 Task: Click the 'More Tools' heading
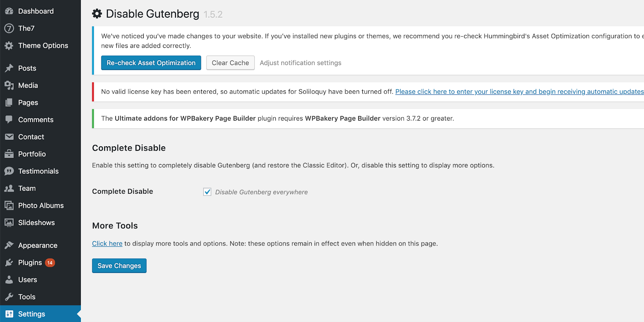tap(115, 226)
